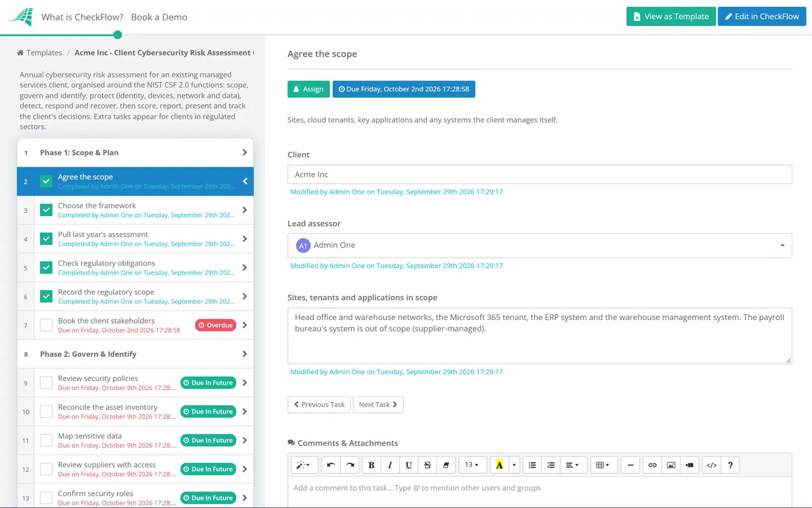This screenshot has width=812, height=508.
Task: Click the green progress bar knob
Action: (117, 35)
